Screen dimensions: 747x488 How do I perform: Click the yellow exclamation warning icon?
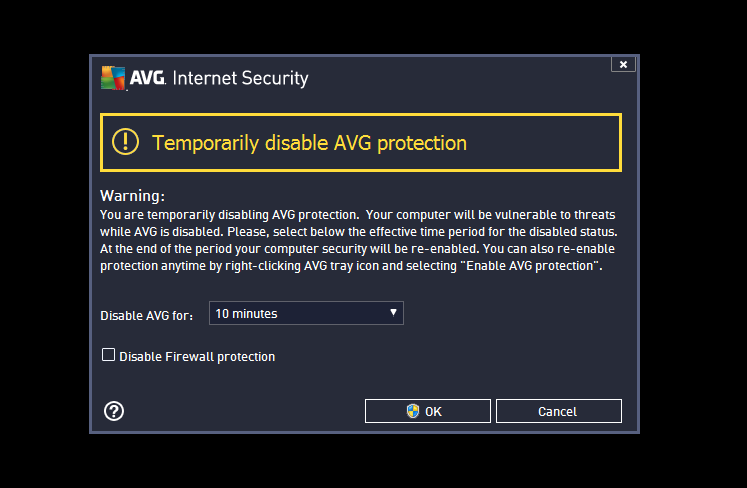click(125, 142)
